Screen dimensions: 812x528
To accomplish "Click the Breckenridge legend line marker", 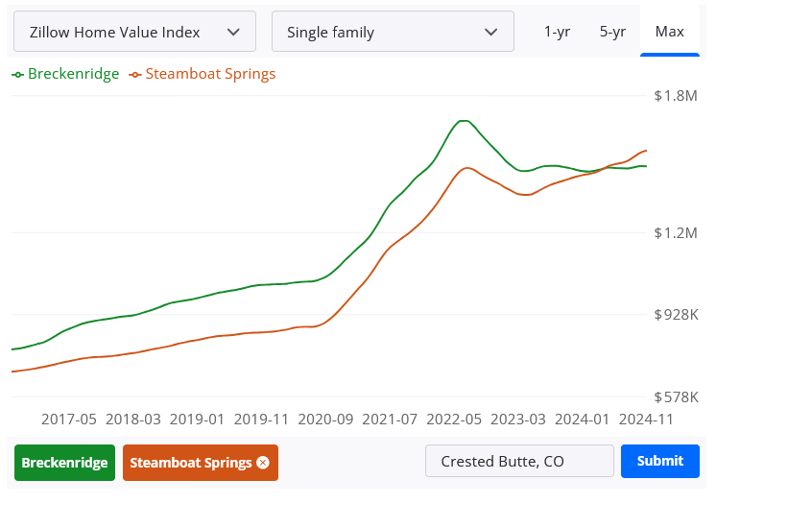I will pos(17,75).
